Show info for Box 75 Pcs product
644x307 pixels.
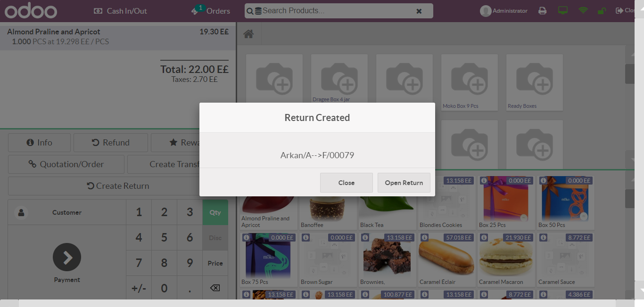click(246, 238)
